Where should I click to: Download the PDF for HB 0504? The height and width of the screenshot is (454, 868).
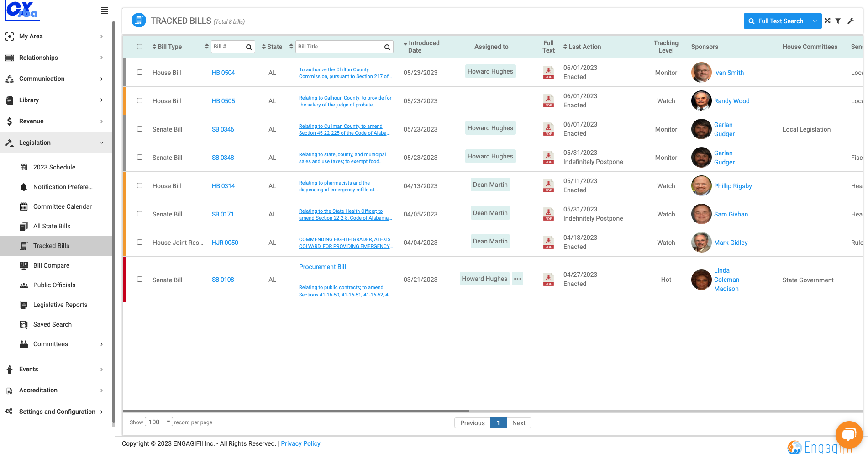548,73
